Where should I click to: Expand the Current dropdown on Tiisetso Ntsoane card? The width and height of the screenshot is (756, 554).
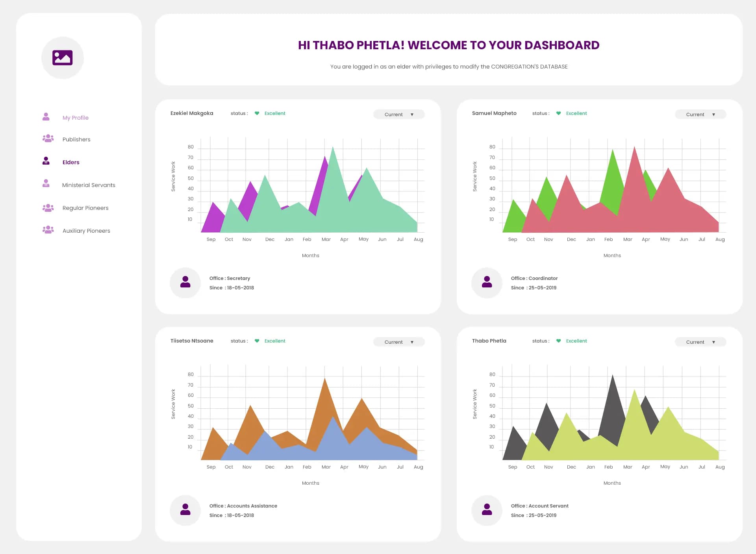pos(399,341)
